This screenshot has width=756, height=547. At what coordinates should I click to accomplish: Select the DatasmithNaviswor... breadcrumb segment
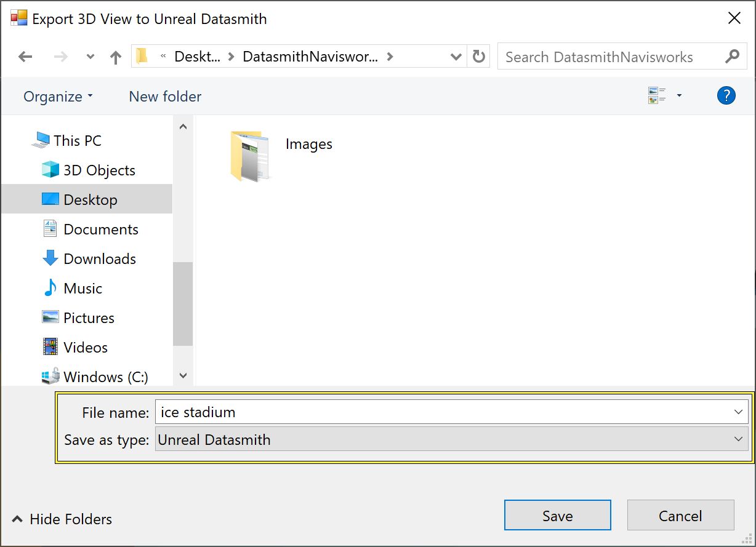tap(310, 57)
